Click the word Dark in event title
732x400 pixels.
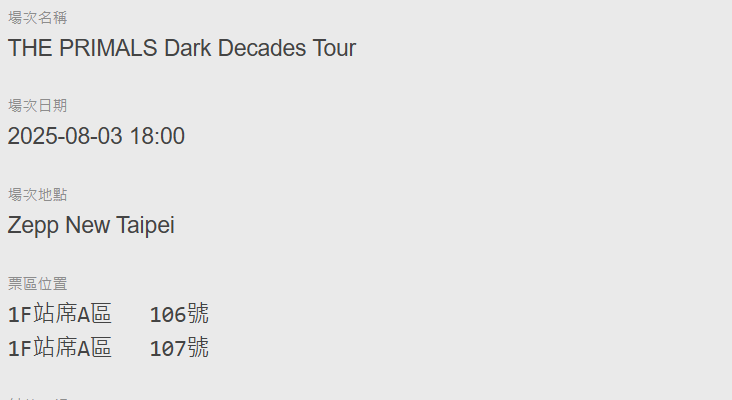[x=187, y=48]
